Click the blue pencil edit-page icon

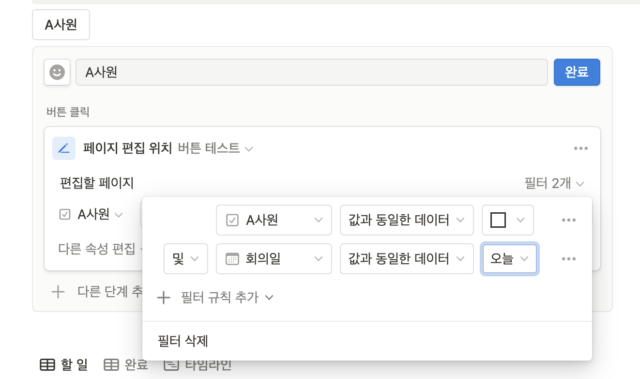tap(64, 148)
